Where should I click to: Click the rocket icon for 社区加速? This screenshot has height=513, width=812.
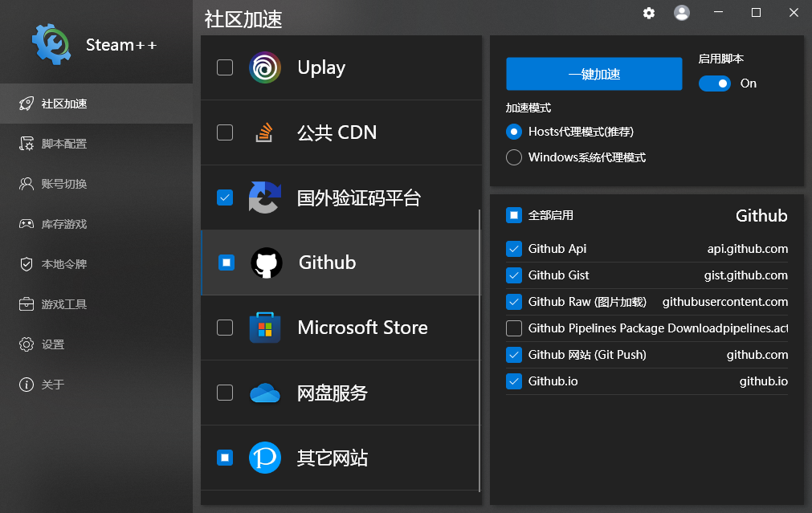point(27,104)
